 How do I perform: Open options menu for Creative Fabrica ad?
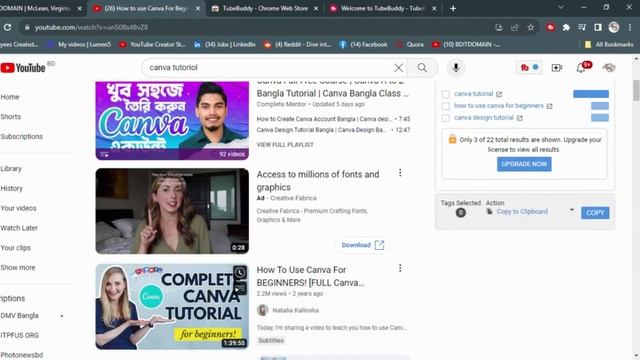coord(400,173)
